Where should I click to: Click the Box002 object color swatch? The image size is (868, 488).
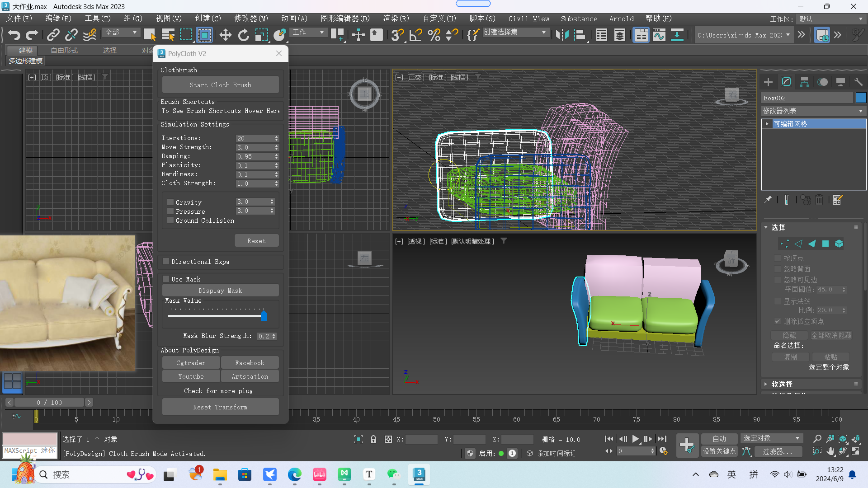861,98
